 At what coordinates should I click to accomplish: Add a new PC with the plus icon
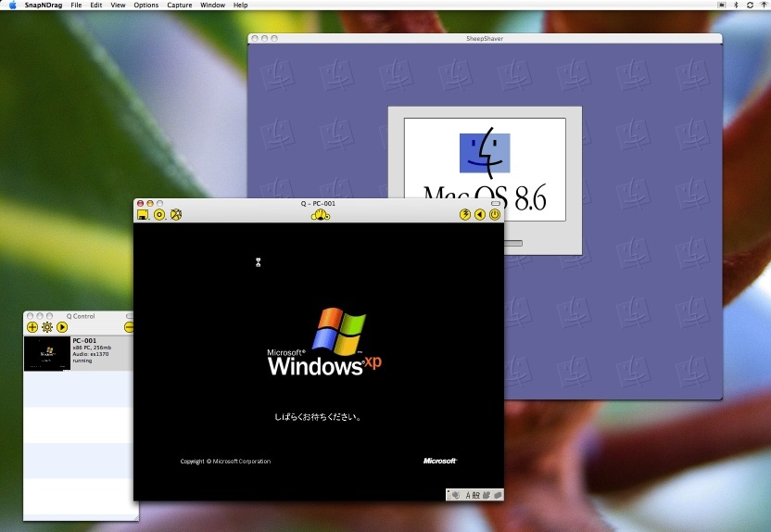point(32,327)
